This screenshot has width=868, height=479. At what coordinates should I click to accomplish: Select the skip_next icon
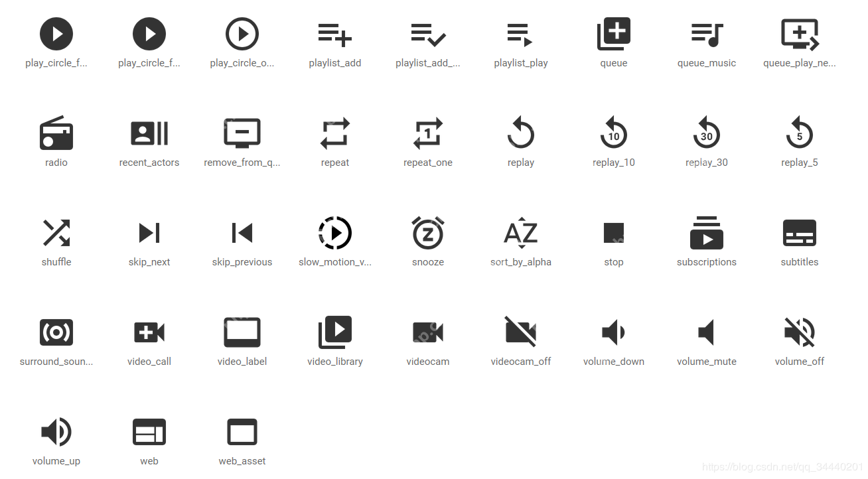tap(149, 233)
